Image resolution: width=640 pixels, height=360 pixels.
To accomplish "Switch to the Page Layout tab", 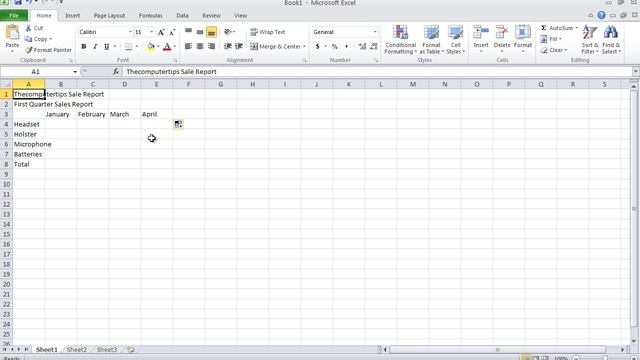I will (x=109, y=16).
